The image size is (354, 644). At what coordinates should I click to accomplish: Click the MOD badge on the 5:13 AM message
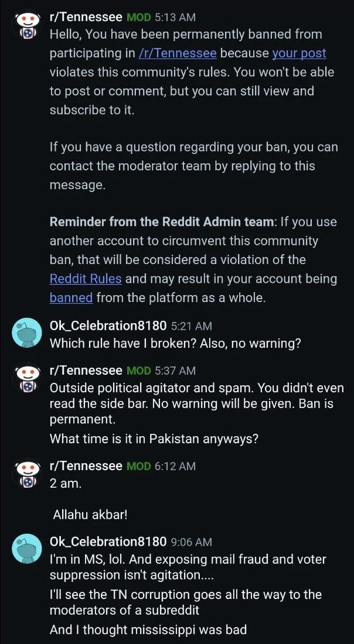point(139,18)
